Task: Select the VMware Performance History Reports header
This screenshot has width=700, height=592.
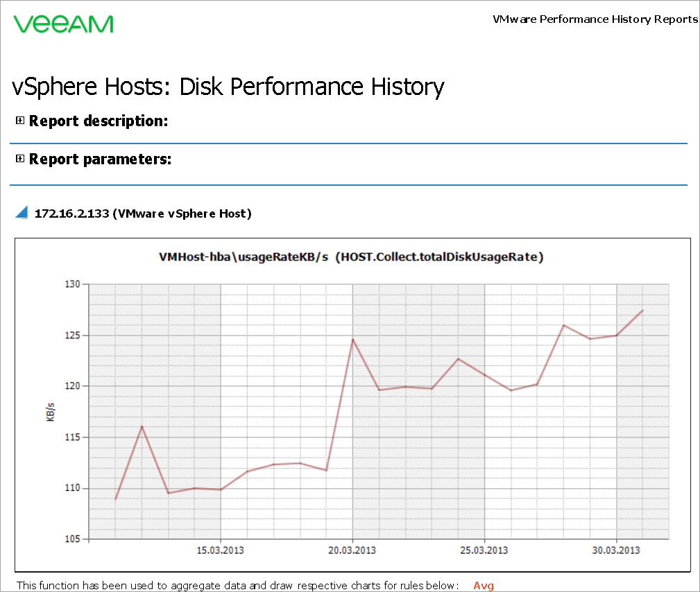Action: click(595, 19)
